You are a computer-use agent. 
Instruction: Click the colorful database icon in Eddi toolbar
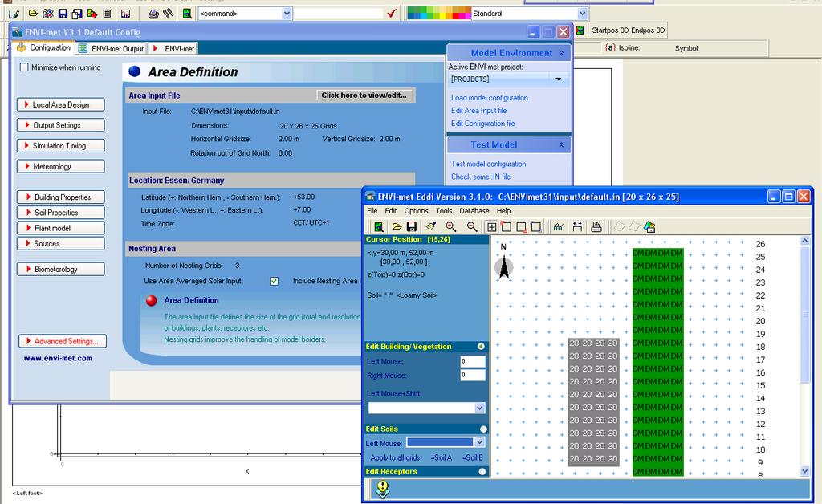pyautogui.click(x=649, y=227)
